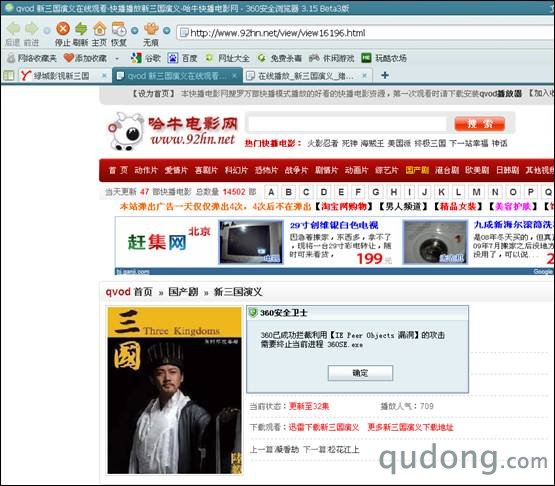Open the 火影忍者 hot movie link
Viewport: 555px width, 486px height.
(322, 143)
